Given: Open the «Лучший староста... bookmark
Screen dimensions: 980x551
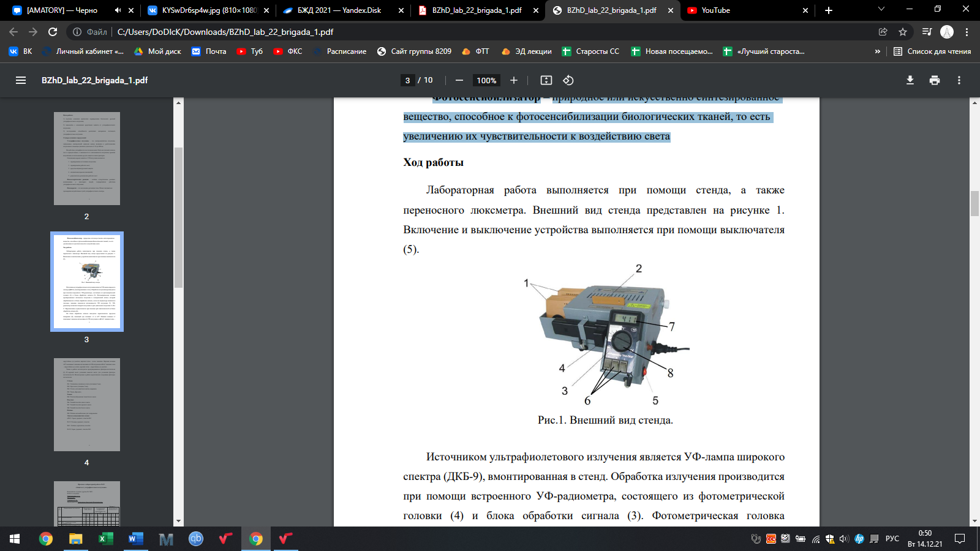Looking at the screenshot, I should coord(764,51).
